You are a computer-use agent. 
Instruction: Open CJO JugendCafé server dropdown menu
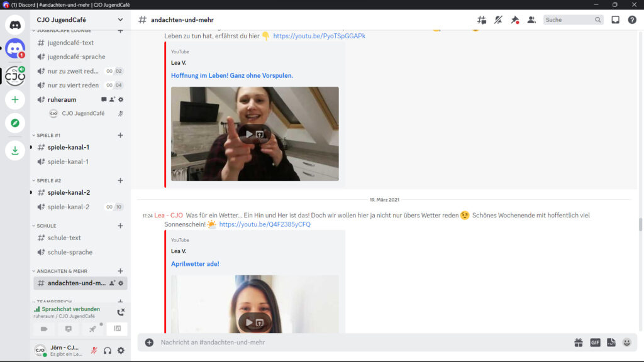click(x=120, y=20)
